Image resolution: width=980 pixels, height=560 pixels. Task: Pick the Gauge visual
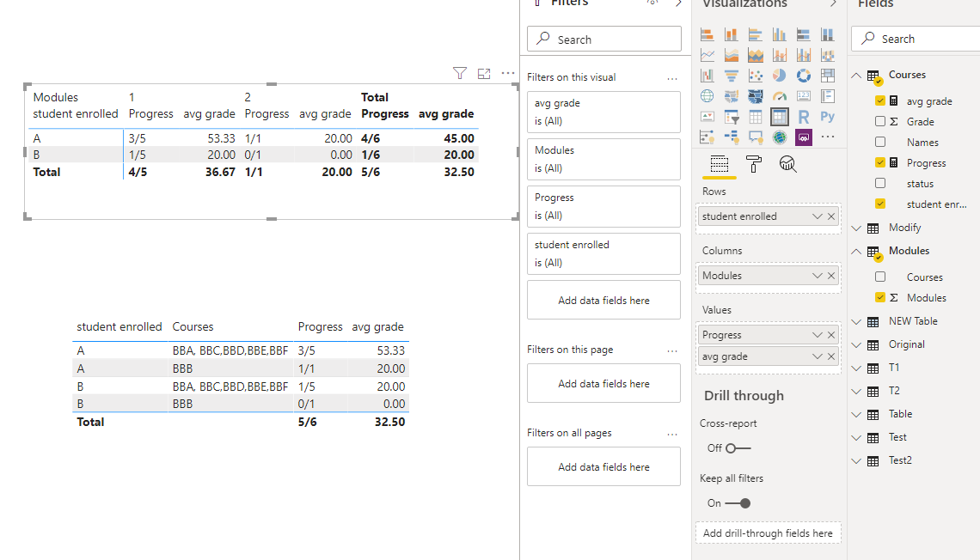780,96
